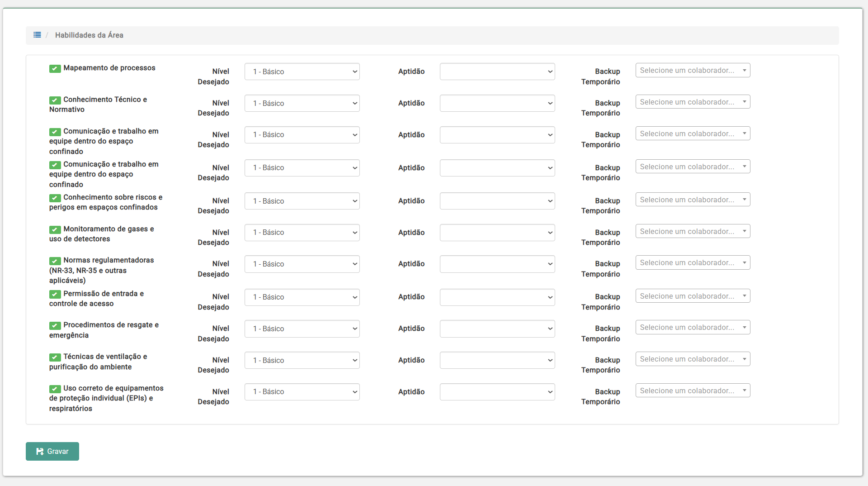Click the list icon in the breadcrumb
Image resolution: width=868 pixels, height=486 pixels.
(37, 35)
